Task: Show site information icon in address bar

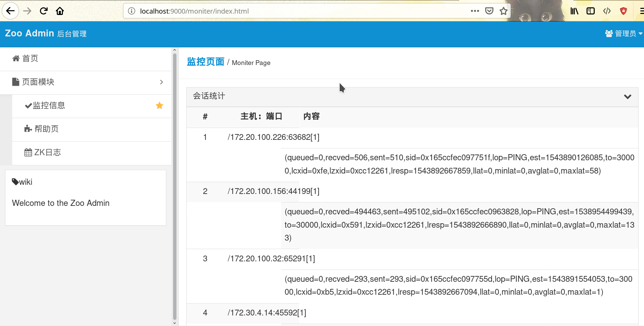Action: point(132,11)
